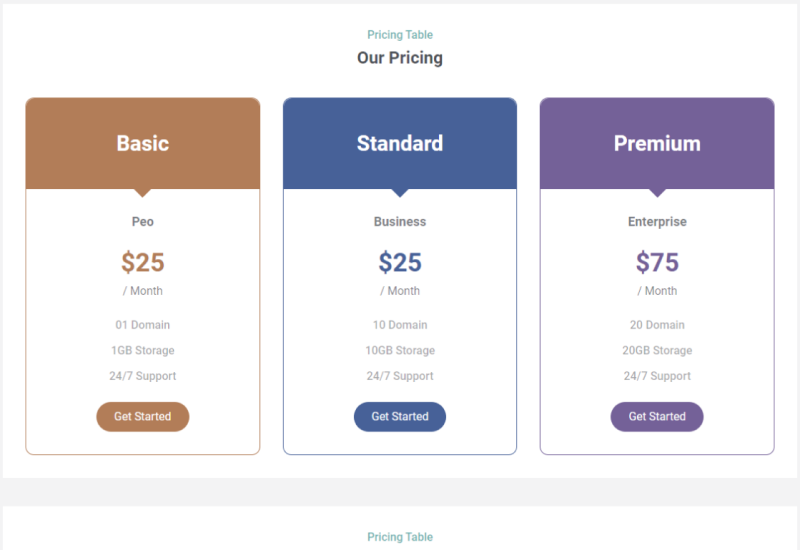Click the blue $25 price in Standard card
The height and width of the screenshot is (550, 800).
(399, 262)
